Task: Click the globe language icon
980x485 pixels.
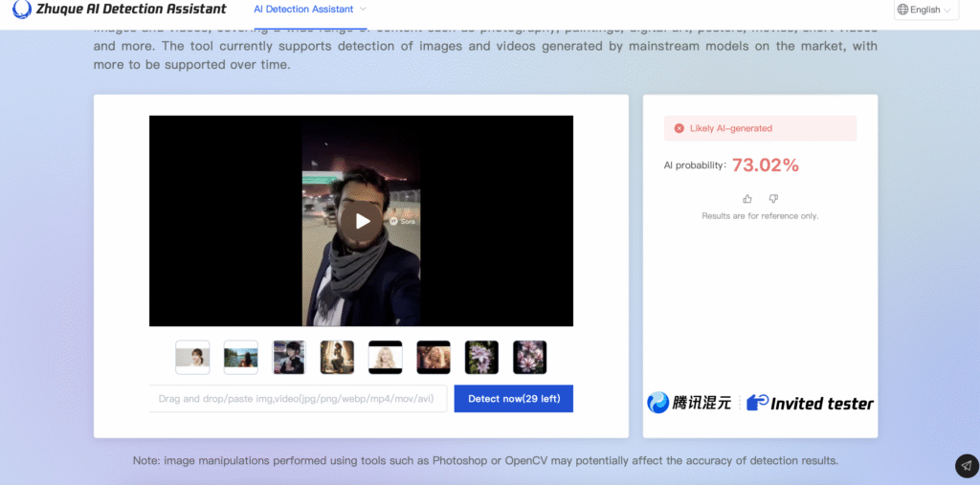Action: [x=902, y=10]
